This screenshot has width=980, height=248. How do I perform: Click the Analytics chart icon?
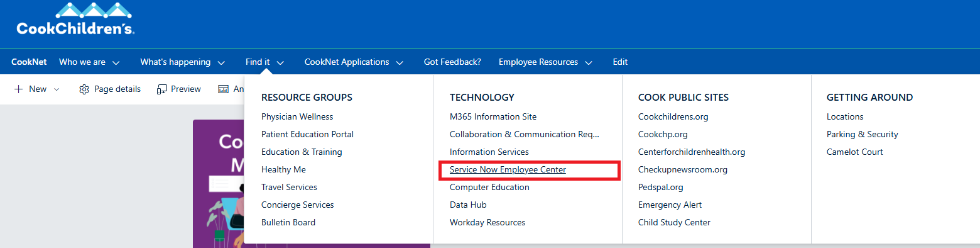coord(223,89)
